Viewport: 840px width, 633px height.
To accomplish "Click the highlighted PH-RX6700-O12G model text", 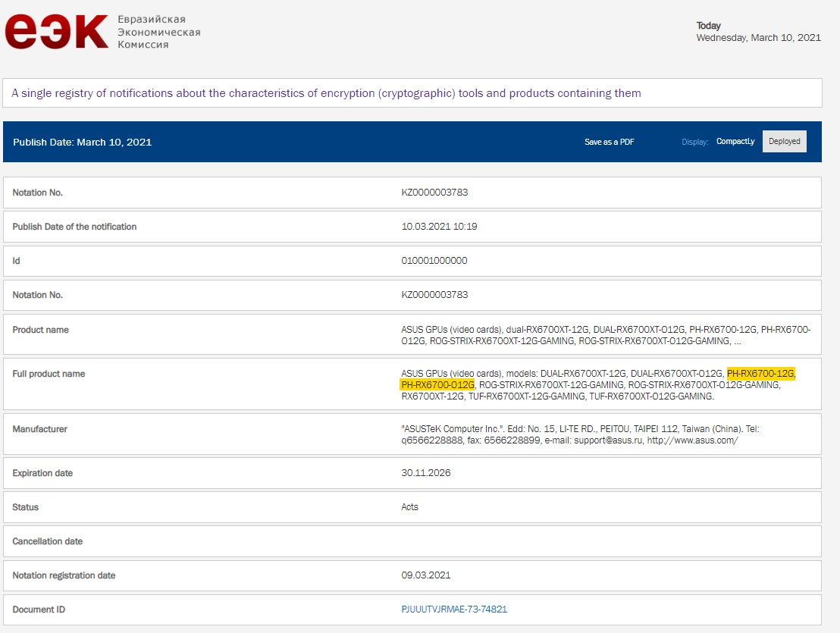I will 437,385.
